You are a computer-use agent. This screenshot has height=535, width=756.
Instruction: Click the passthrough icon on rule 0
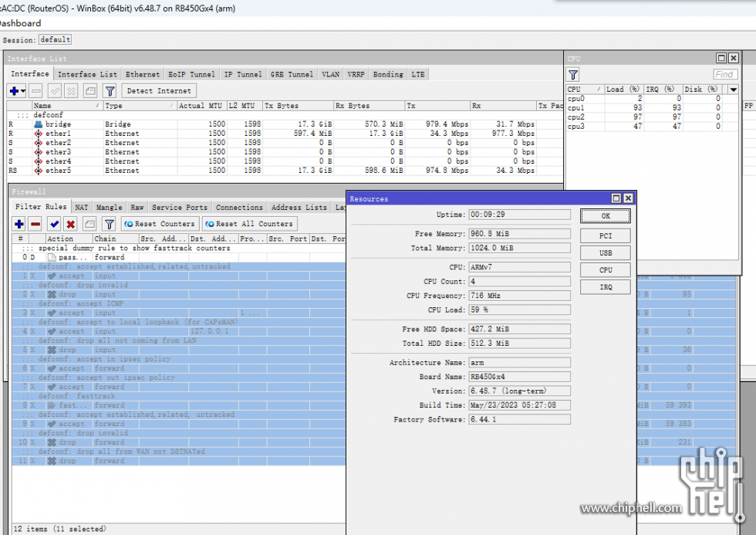click(x=52, y=257)
